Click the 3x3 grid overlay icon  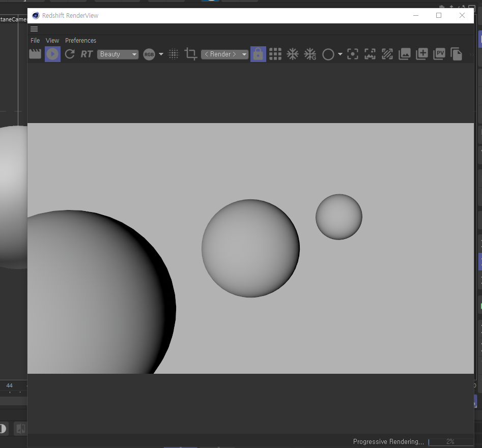[x=275, y=54]
